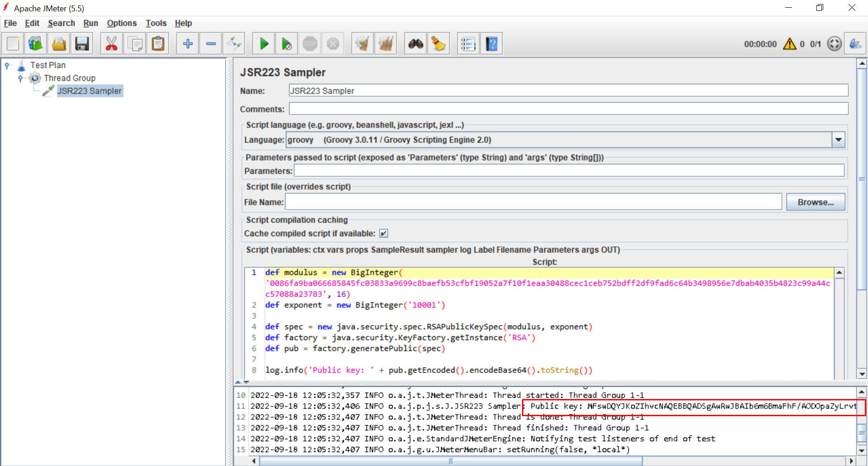
Task: Click the New test plan icon
Action: point(13,44)
